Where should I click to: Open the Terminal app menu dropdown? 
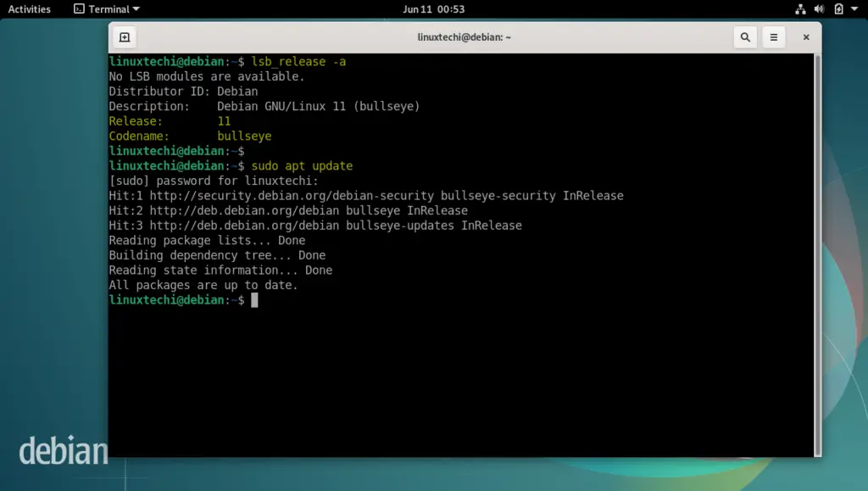click(107, 8)
